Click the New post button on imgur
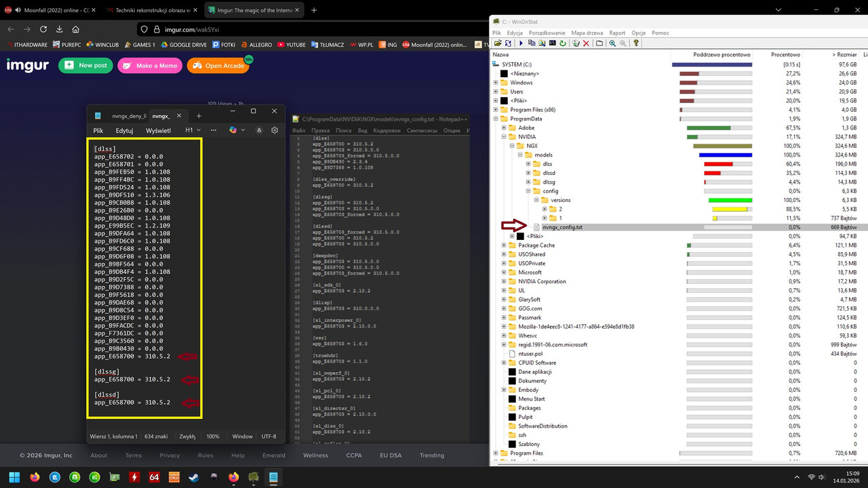Viewport: 868px width, 488px height. tap(85, 65)
